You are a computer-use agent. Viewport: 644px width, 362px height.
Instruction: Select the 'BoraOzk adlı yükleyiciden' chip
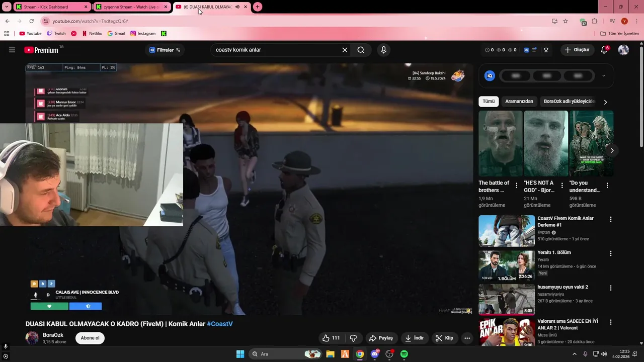click(x=570, y=101)
